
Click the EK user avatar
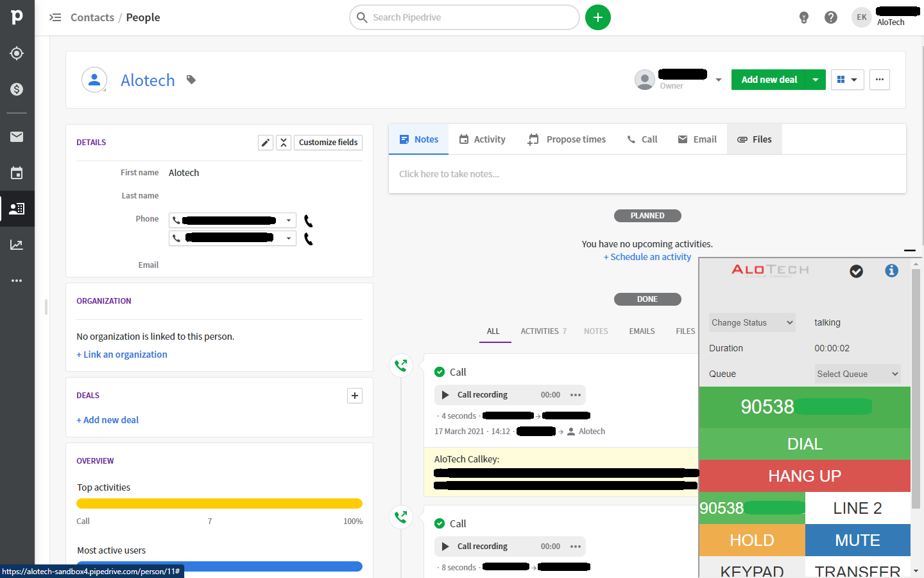(862, 17)
